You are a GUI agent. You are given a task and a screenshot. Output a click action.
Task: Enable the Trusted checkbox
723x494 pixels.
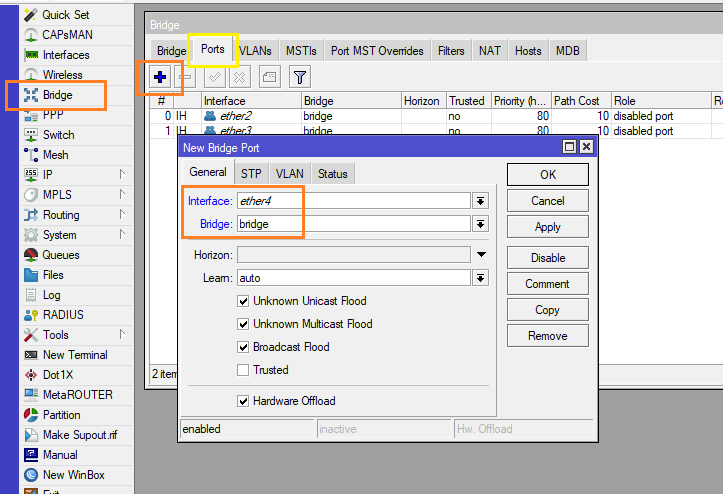pyautogui.click(x=243, y=370)
